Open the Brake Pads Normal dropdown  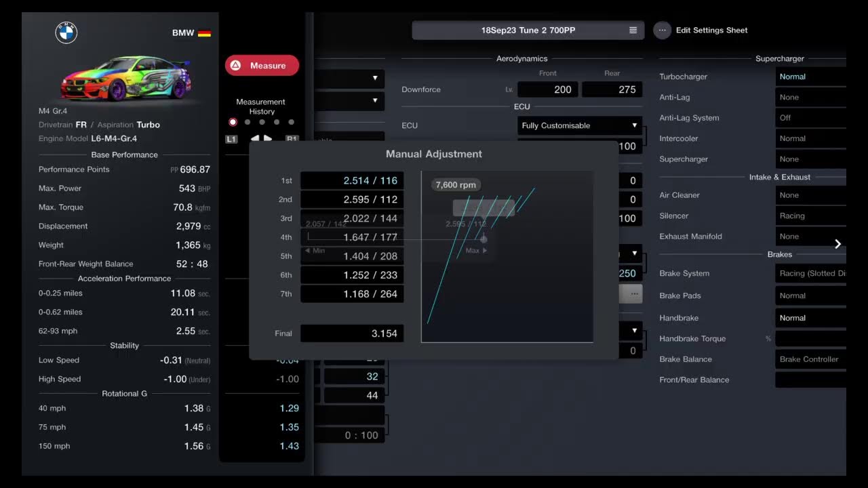(811, 296)
